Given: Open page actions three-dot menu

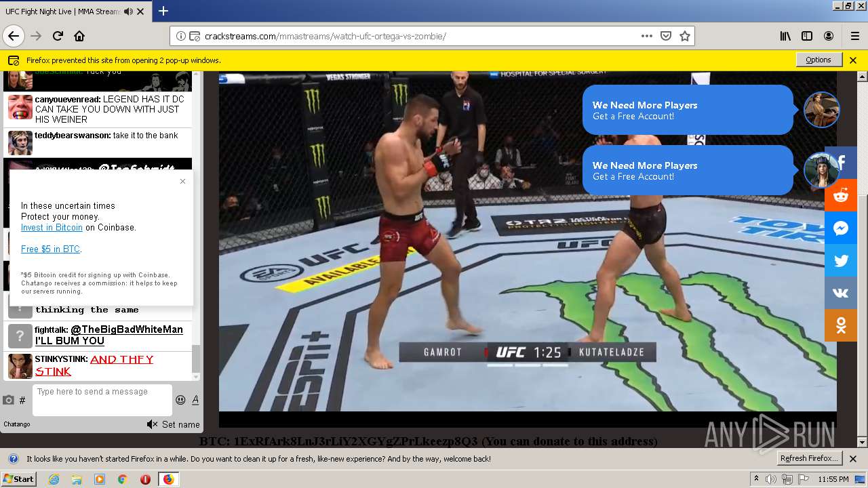Looking at the screenshot, I should coord(647,36).
